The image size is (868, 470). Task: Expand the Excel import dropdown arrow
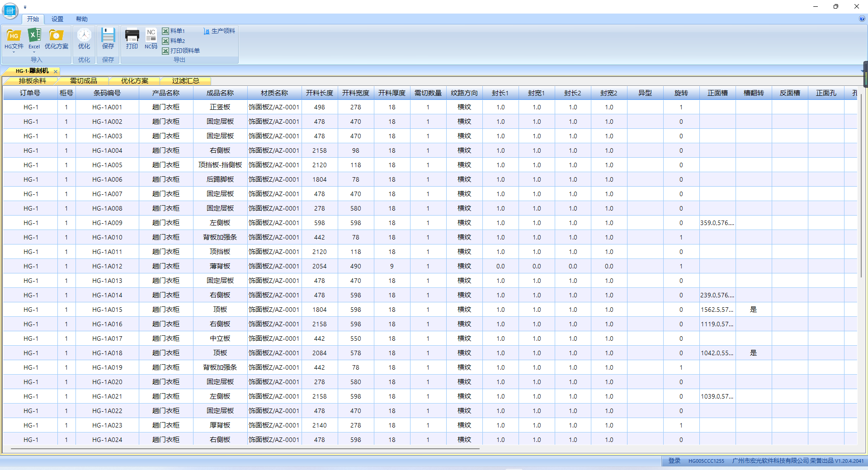tap(34, 52)
